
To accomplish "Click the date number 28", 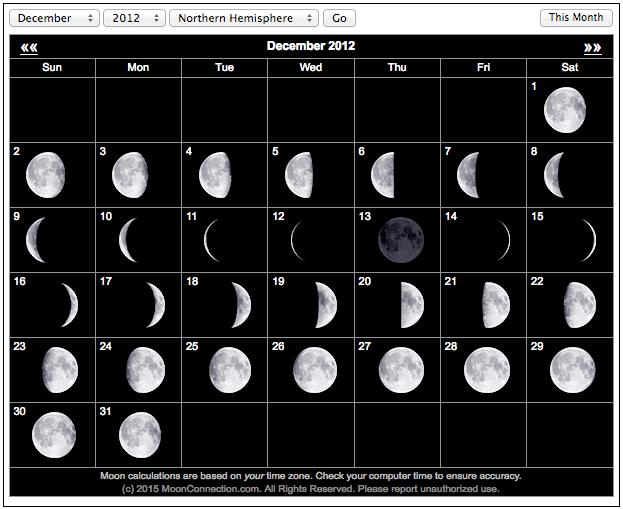I will point(451,346).
